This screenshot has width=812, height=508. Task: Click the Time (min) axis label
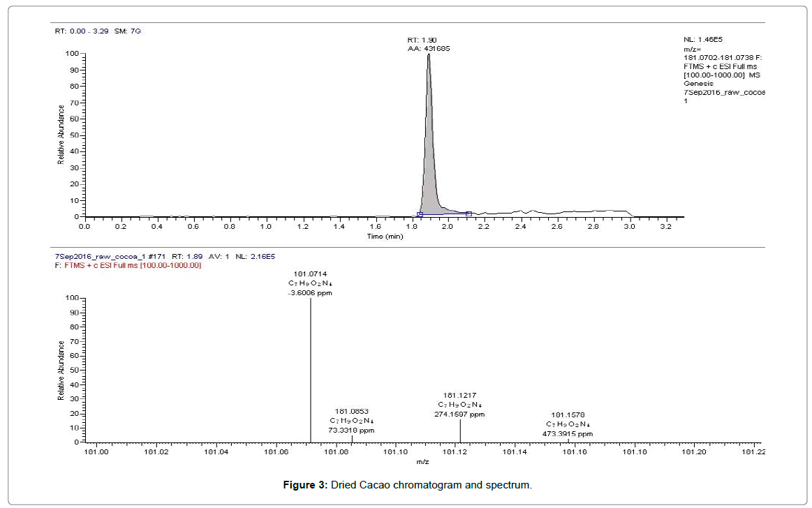[x=383, y=237]
